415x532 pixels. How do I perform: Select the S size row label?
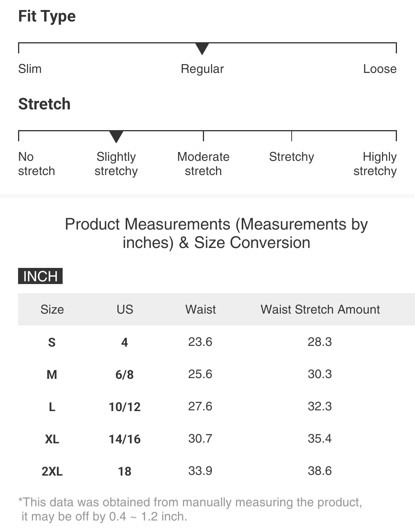pyautogui.click(x=52, y=342)
